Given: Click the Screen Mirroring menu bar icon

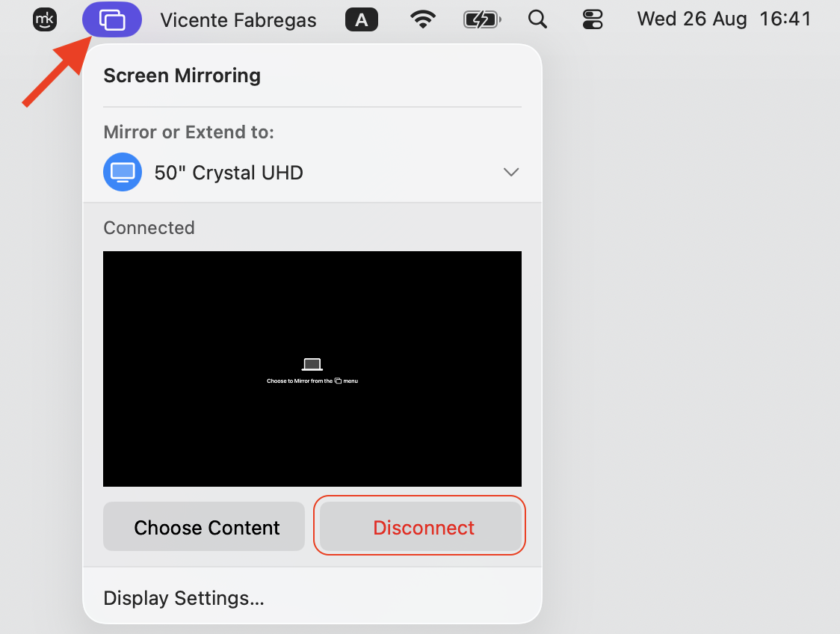Looking at the screenshot, I should pyautogui.click(x=112, y=20).
